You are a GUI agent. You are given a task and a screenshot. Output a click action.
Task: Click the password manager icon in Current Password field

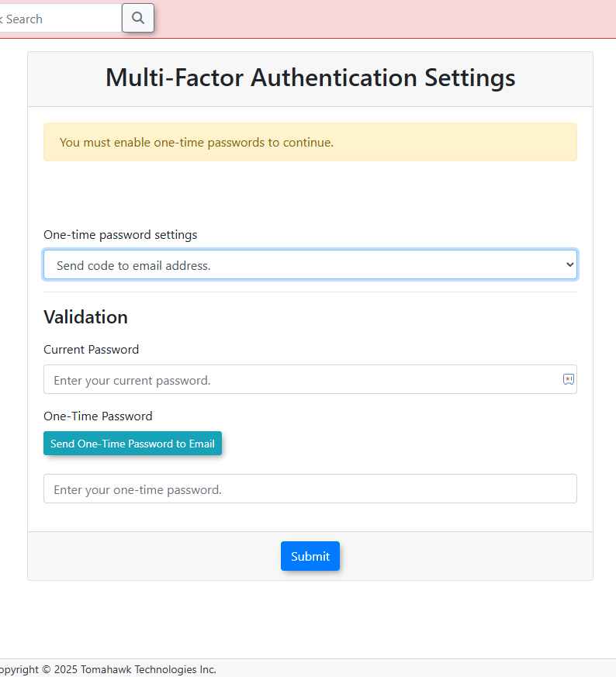pos(569,379)
